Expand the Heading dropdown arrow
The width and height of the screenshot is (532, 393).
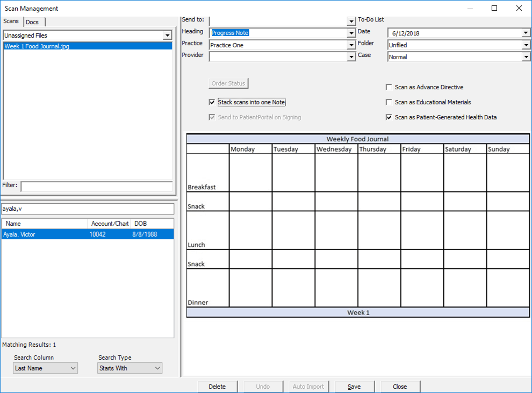pyautogui.click(x=351, y=33)
